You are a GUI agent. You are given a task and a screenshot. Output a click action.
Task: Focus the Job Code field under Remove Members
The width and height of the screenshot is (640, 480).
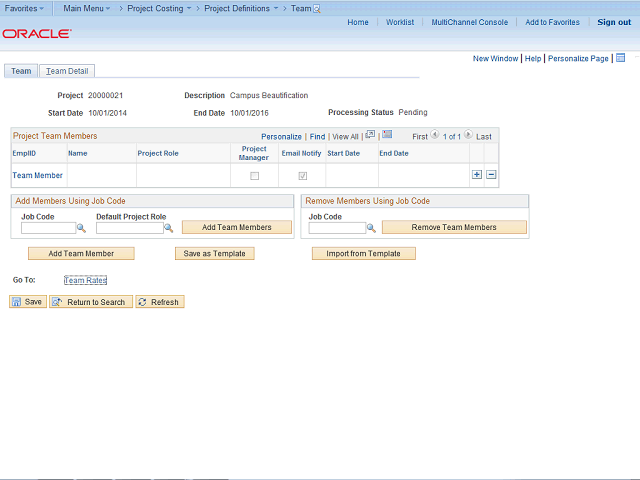pyautogui.click(x=337, y=228)
